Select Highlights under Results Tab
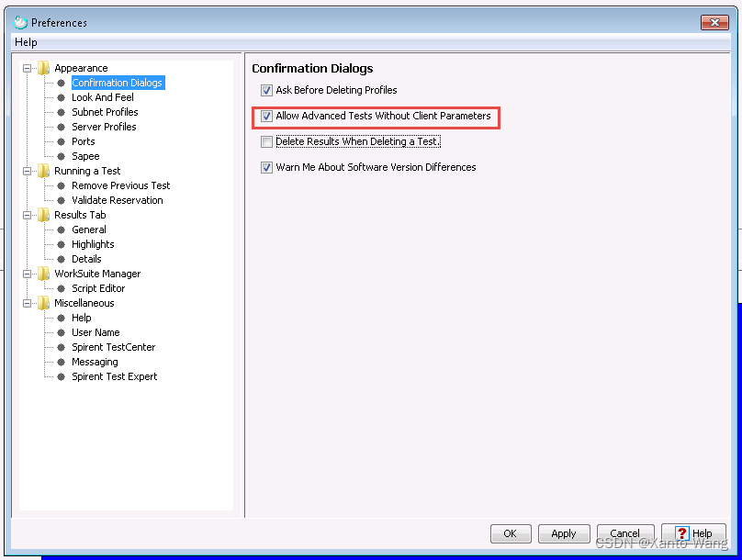This screenshot has width=742, height=560. [x=93, y=244]
